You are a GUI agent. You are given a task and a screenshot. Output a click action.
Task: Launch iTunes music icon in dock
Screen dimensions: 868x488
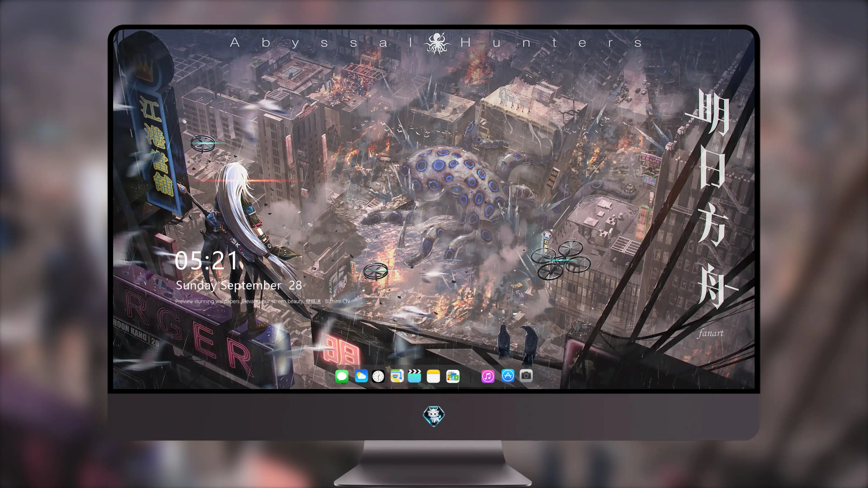[488, 376]
